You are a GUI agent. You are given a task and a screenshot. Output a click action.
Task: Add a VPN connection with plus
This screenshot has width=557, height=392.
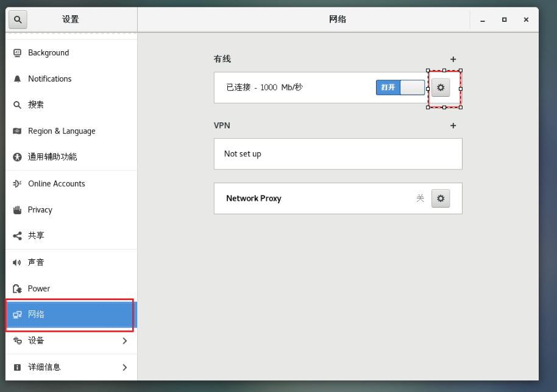point(453,125)
